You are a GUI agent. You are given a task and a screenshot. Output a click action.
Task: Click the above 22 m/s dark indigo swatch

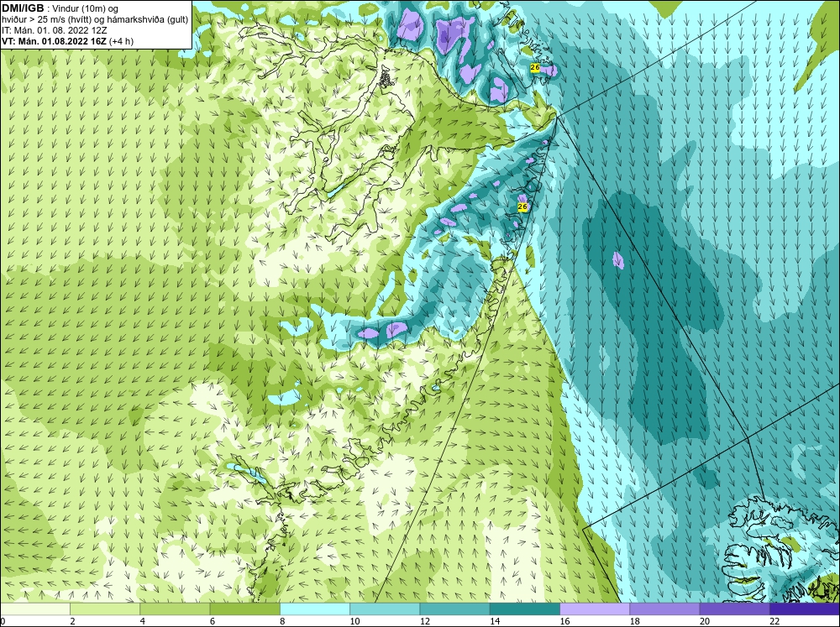805,609
